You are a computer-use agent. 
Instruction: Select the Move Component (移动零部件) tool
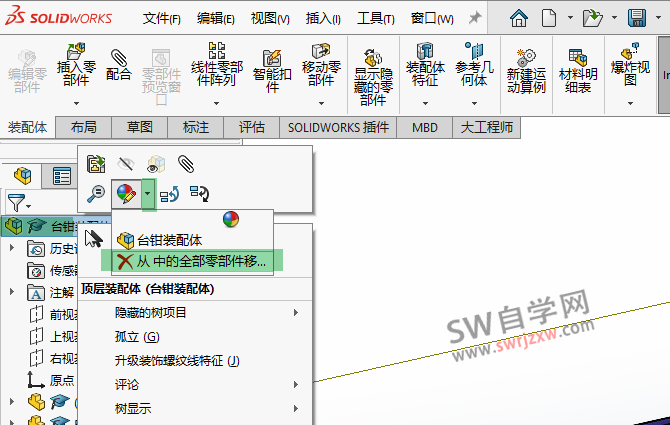[321, 64]
